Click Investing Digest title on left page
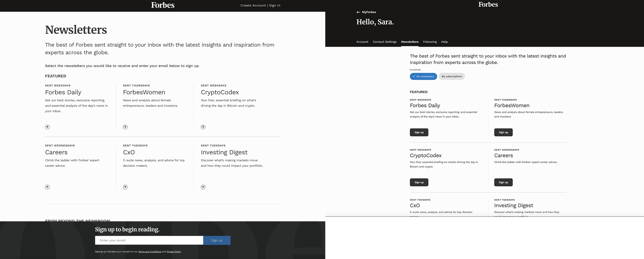Image resolution: width=644 pixels, height=259 pixels. 224,152
